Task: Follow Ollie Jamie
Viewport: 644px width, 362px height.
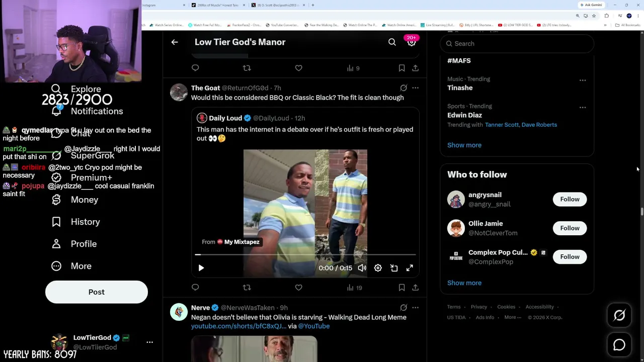Action: click(x=570, y=228)
